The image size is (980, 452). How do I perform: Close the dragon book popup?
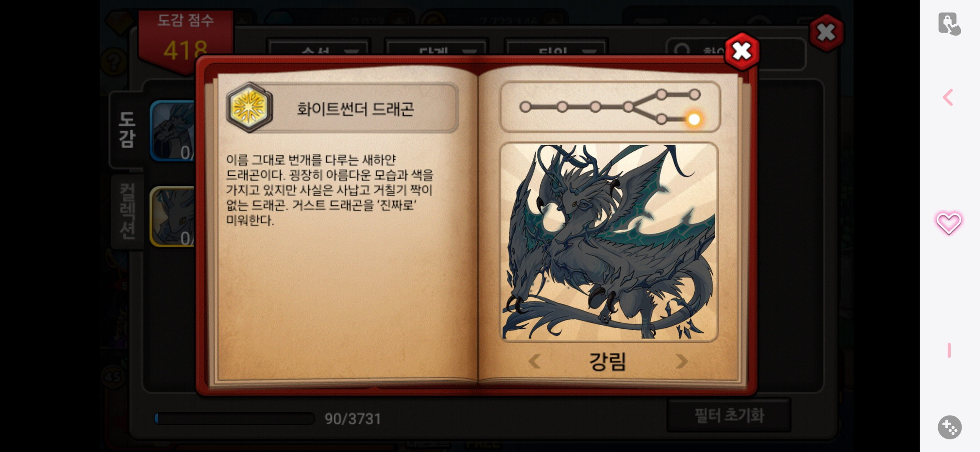742,51
